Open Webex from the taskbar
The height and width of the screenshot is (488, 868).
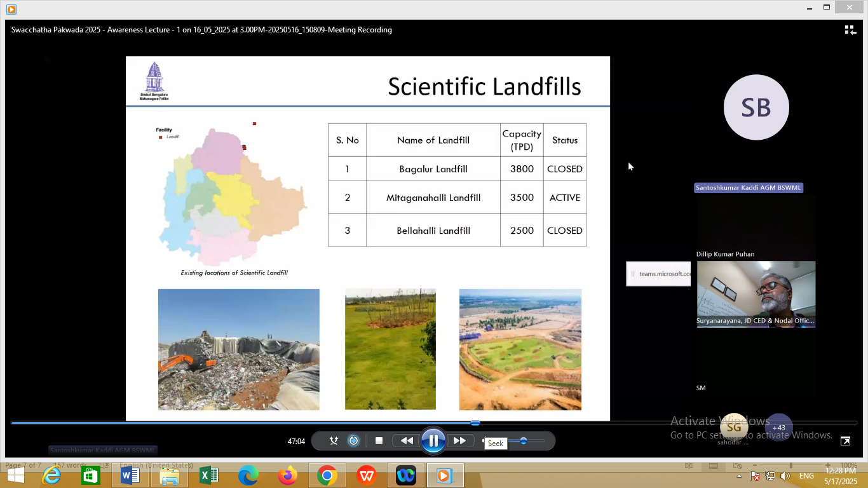(x=405, y=475)
